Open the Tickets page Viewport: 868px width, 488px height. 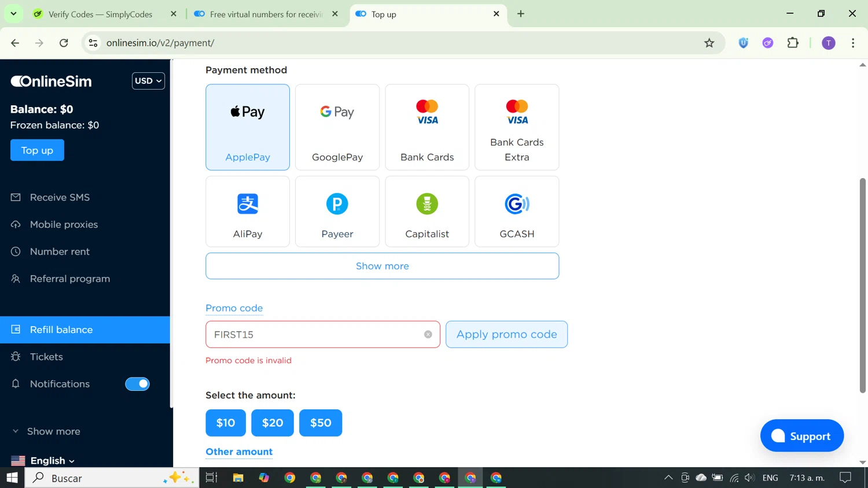85,357
